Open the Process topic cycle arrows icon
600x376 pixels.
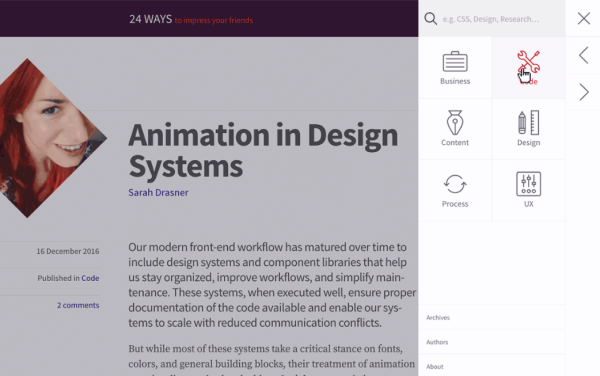point(455,184)
